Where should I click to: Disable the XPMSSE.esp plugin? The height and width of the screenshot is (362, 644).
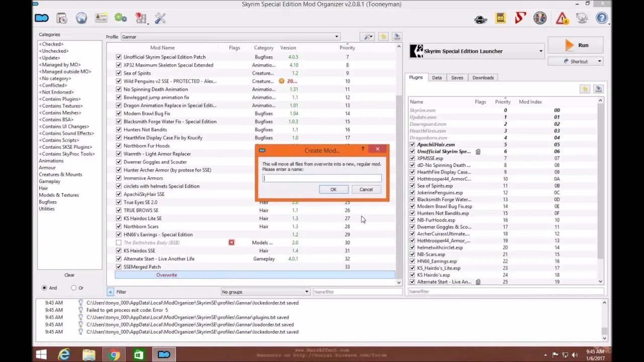pos(412,158)
